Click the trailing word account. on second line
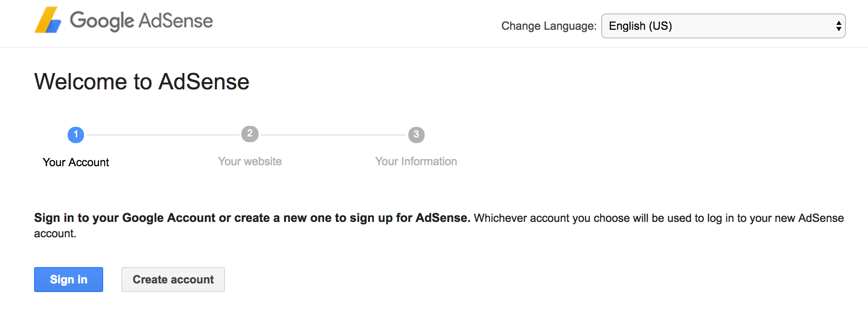 [55, 233]
